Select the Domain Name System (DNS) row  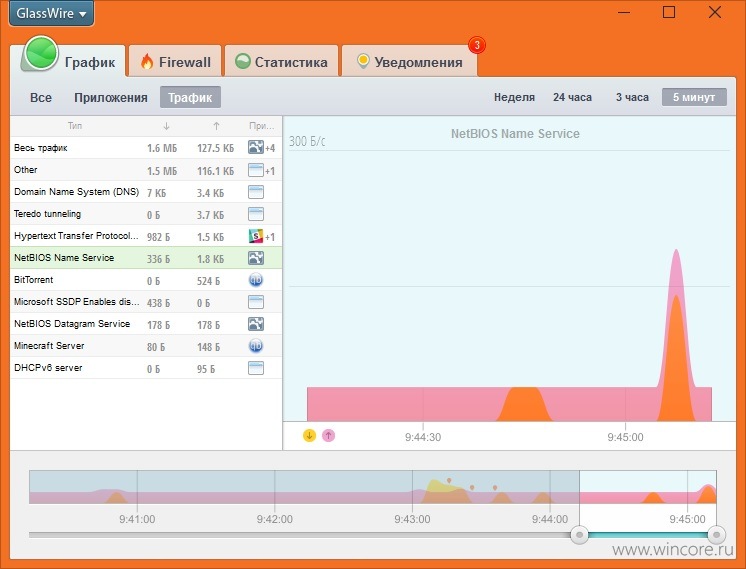(x=146, y=192)
